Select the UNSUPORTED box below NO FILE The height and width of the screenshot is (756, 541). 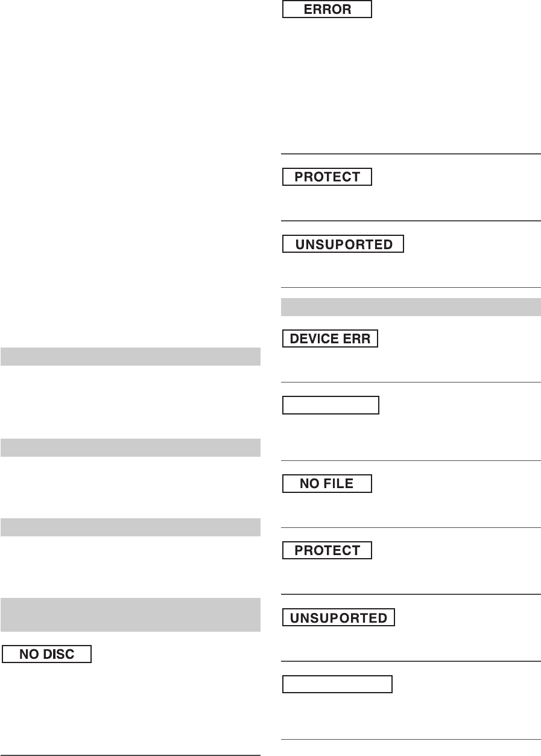(339, 618)
